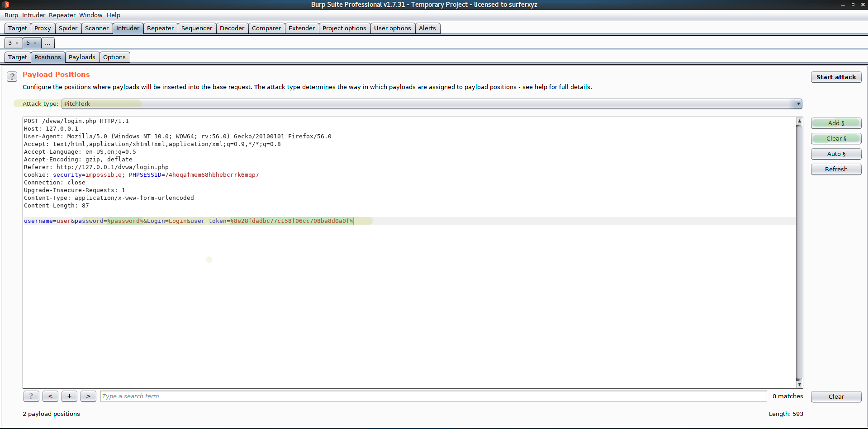Screen dimensions: 868x429
Task: Switch to the Spider tab
Action: point(68,28)
